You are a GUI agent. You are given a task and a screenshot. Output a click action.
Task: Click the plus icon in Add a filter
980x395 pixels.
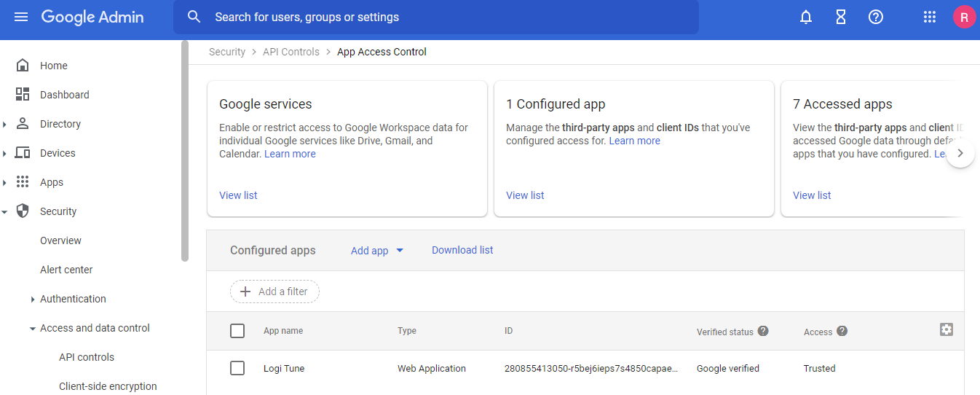[x=245, y=292]
